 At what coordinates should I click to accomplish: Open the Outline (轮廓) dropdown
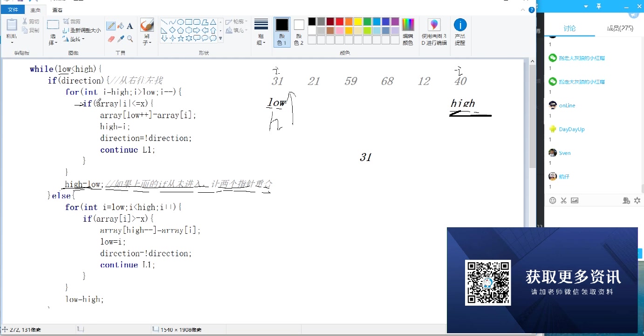coord(237,22)
